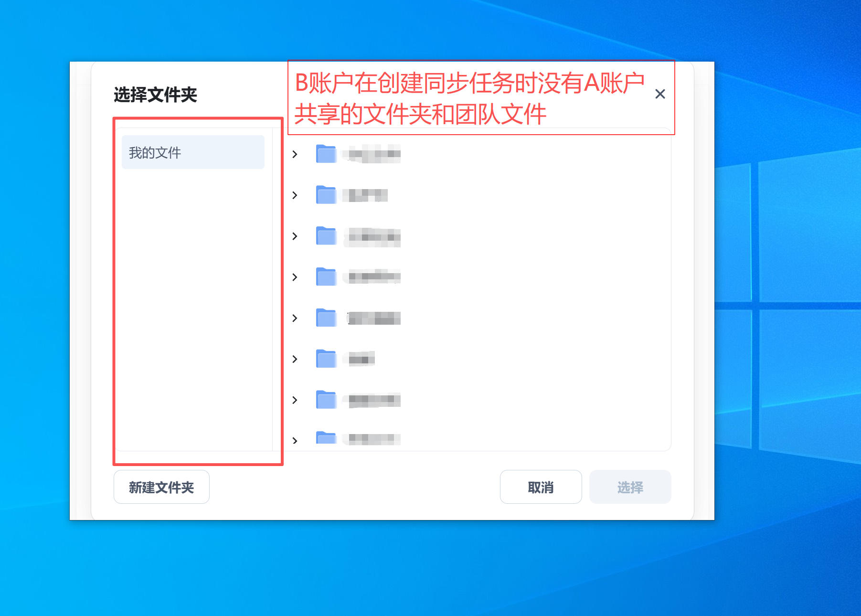Click the fourth folder icon in the list
Image resolution: width=861 pixels, height=616 pixels.
pyautogui.click(x=326, y=277)
